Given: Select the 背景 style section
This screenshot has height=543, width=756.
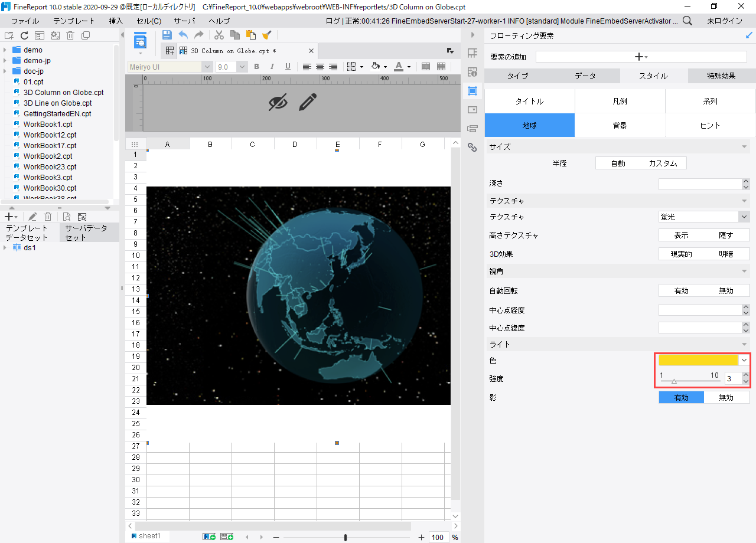Looking at the screenshot, I should [x=620, y=125].
